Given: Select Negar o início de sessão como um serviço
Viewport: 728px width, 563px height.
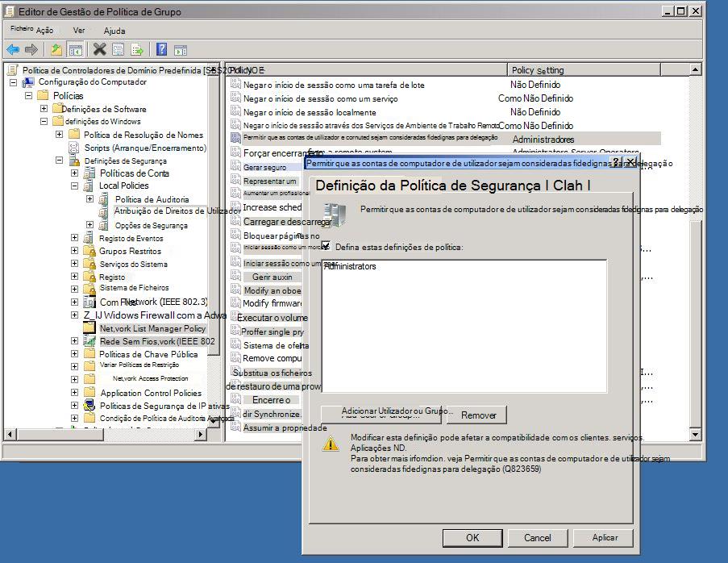Looking at the screenshot, I should coord(320,98).
